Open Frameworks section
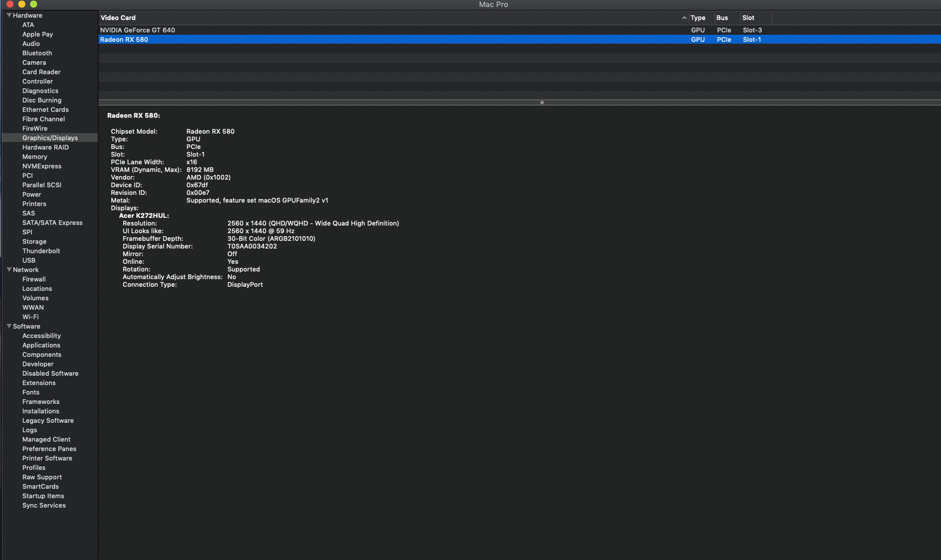Screen dimensions: 941x560 [x=41, y=402]
